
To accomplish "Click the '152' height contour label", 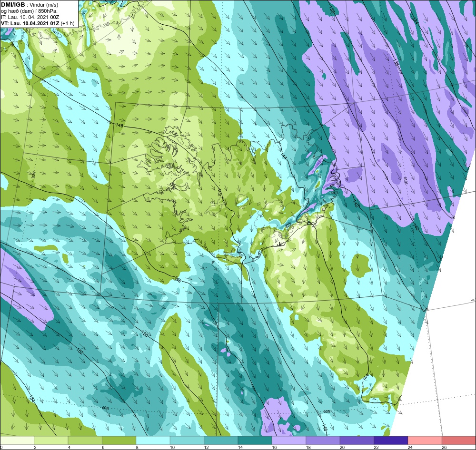I will [80, 352].
